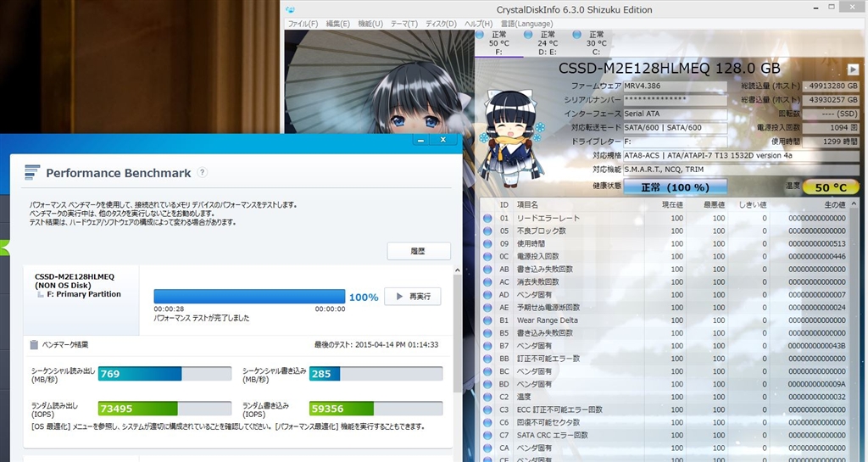
Task: Click the 使用時間 value 1299 時間
Action: pyautogui.click(x=831, y=142)
